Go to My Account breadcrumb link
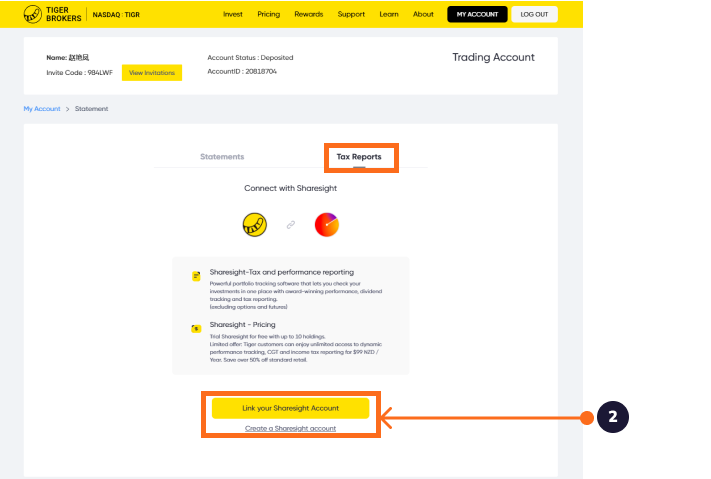 click(42, 109)
